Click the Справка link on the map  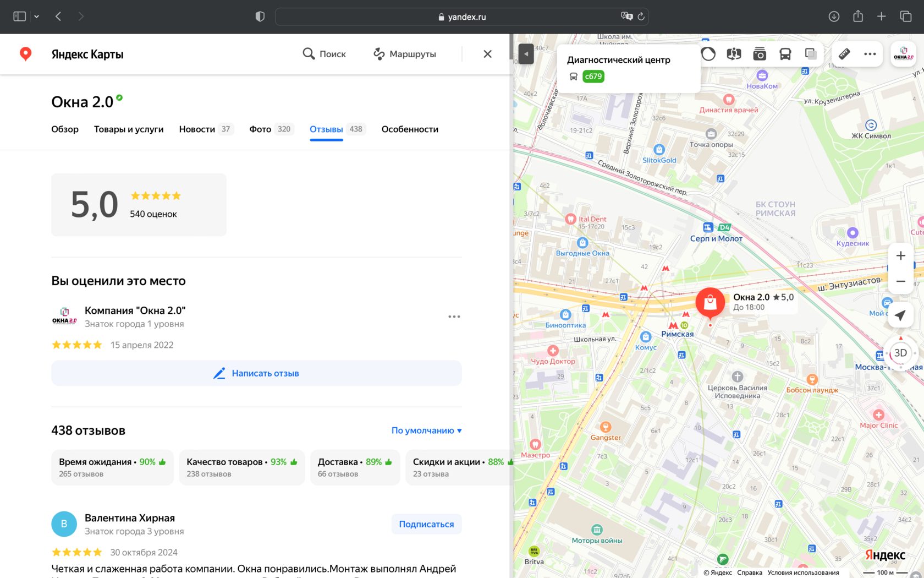click(750, 572)
